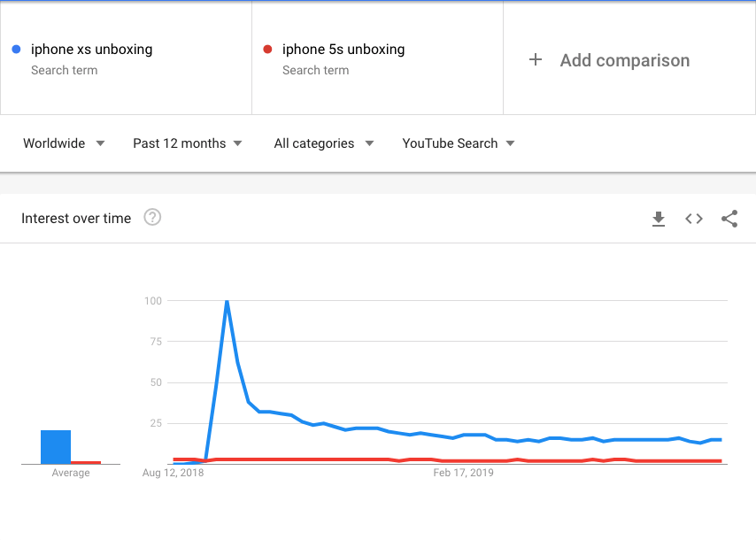
Task: Open the Past 12 months time dropdown
Action: tap(187, 143)
